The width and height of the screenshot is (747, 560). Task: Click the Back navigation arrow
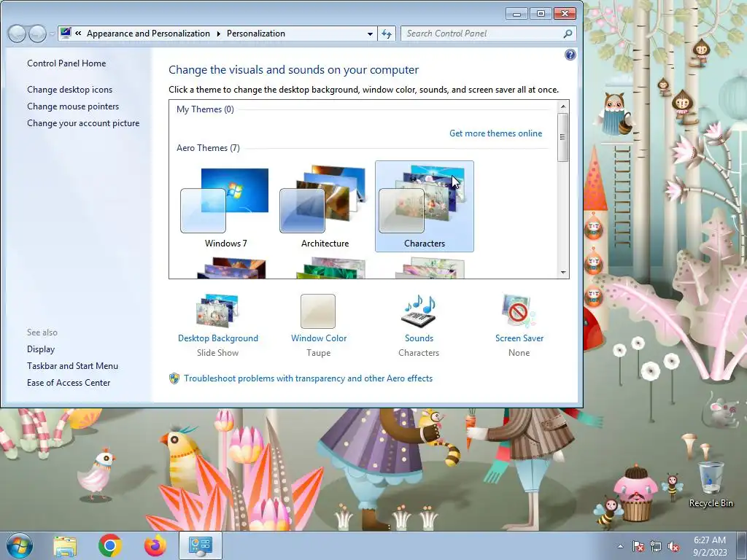tap(17, 34)
